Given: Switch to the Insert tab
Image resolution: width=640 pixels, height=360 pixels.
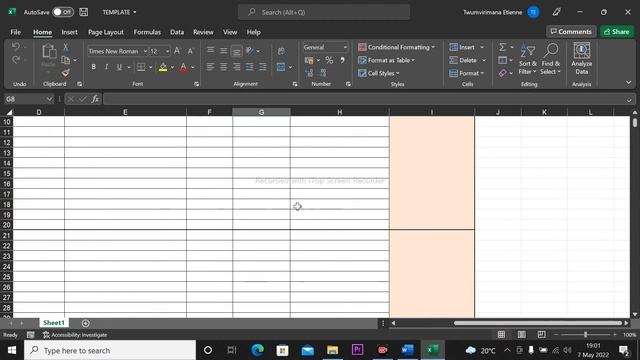Looking at the screenshot, I should [69, 32].
